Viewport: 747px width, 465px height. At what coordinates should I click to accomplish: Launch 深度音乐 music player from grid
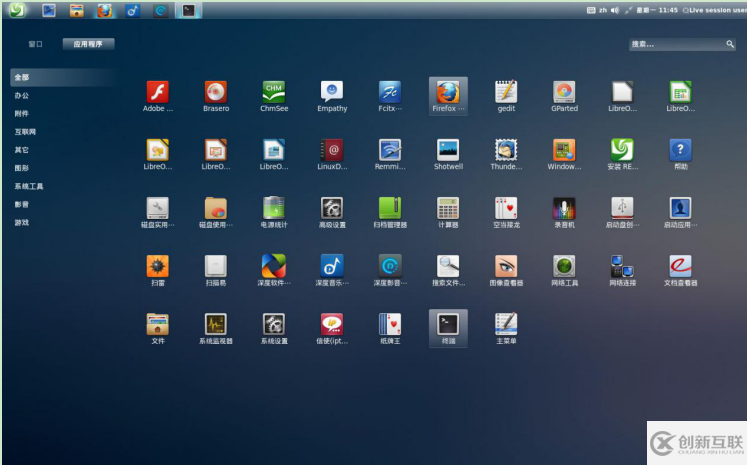tap(332, 266)
